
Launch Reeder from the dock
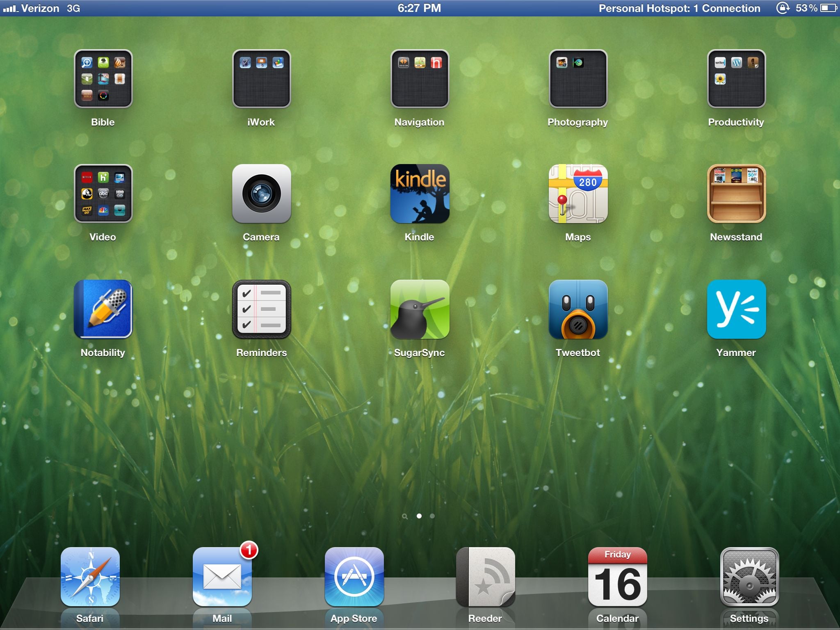coord(486,577)
